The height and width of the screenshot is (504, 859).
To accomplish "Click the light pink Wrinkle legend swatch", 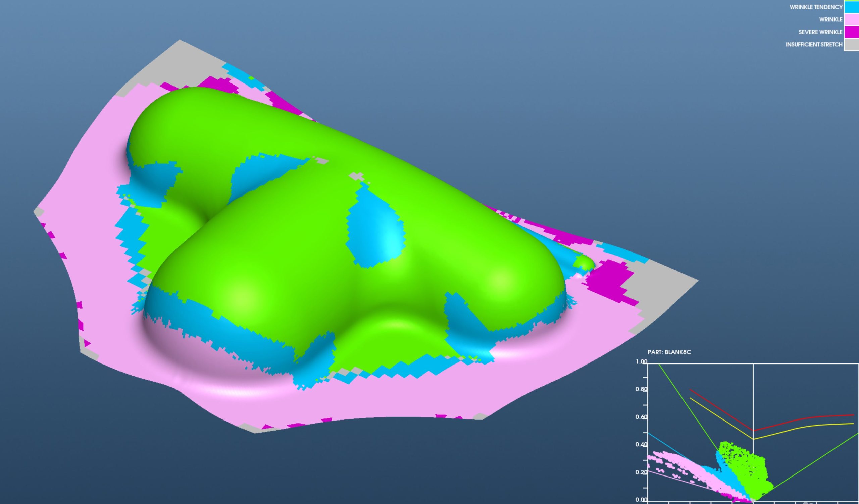I will [852, 19].
